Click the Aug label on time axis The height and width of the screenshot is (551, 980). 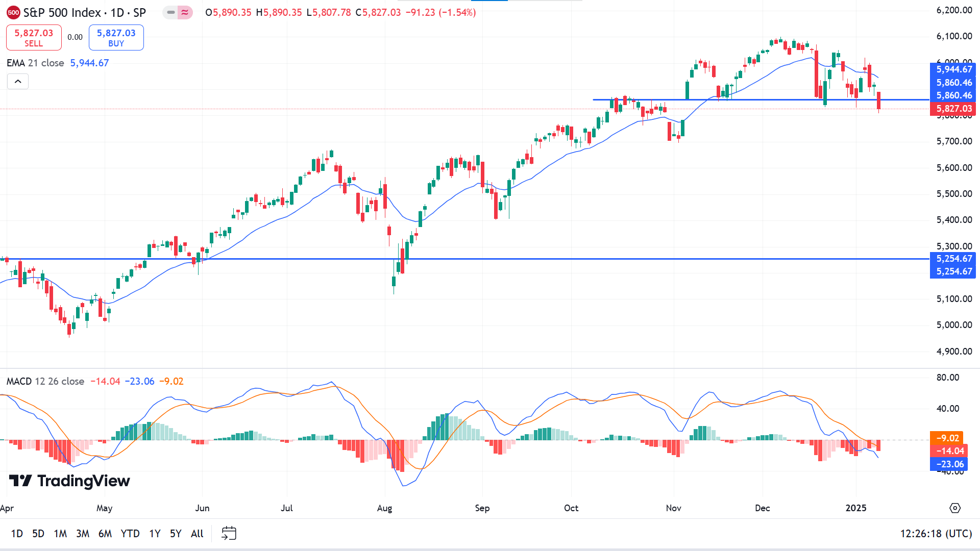click(384, 508)
